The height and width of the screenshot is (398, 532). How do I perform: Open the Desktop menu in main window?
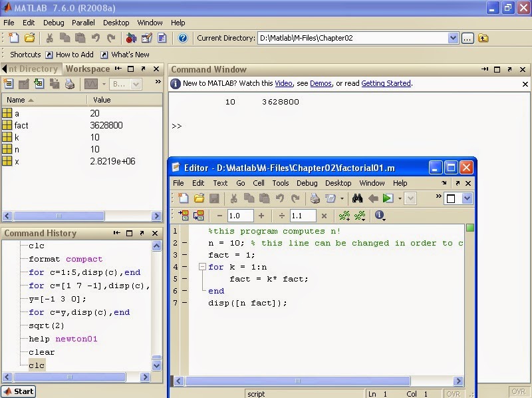(x=116, y=23)
